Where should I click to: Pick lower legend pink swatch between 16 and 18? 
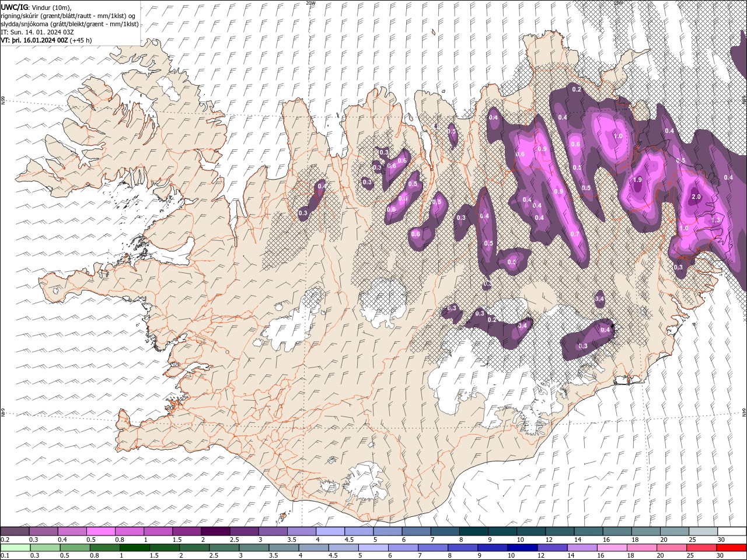[612, 548]
